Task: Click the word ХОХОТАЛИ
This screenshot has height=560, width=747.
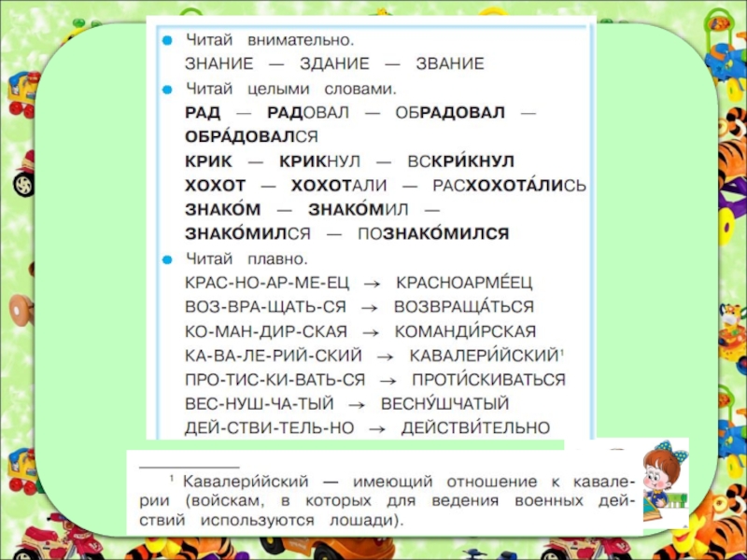Action: pyautogui.click(x=339, y=186)
